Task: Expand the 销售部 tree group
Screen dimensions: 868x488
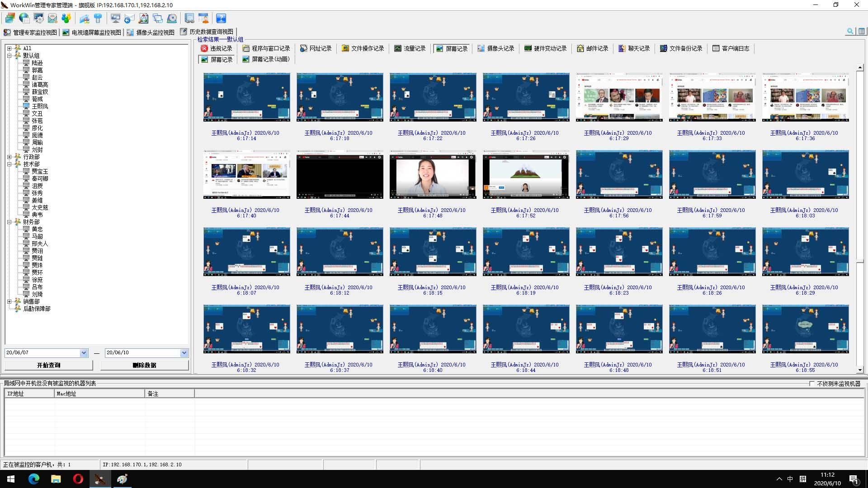Action: [9, 301]
